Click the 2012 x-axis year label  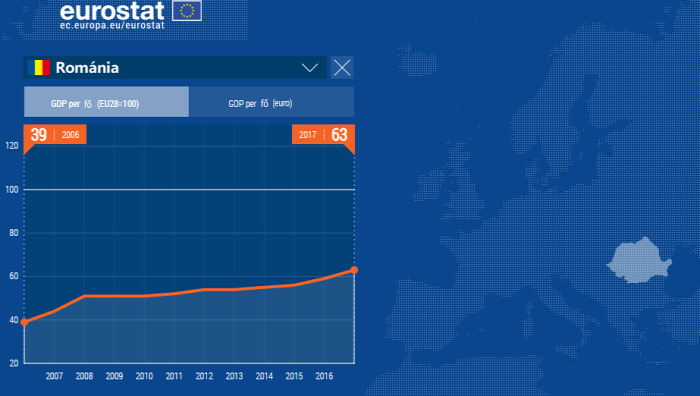204,376
